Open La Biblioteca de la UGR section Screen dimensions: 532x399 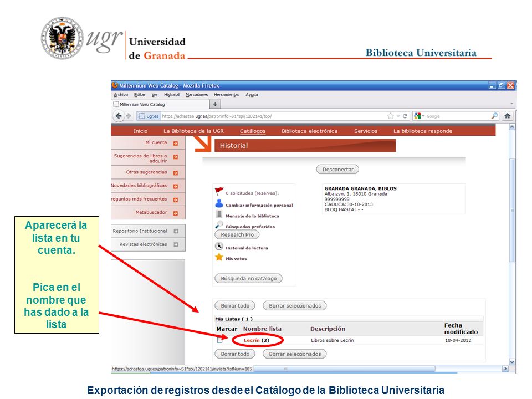pyautogui.click(x=193, y=131)
